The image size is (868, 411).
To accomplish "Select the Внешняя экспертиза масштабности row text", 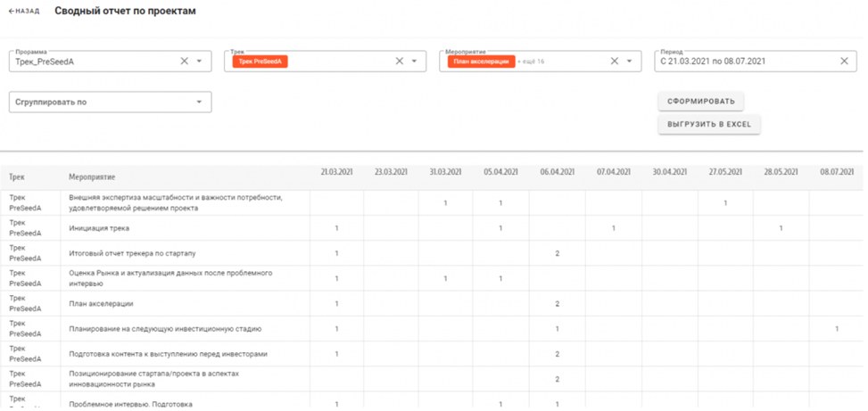I will pos(176,203).
